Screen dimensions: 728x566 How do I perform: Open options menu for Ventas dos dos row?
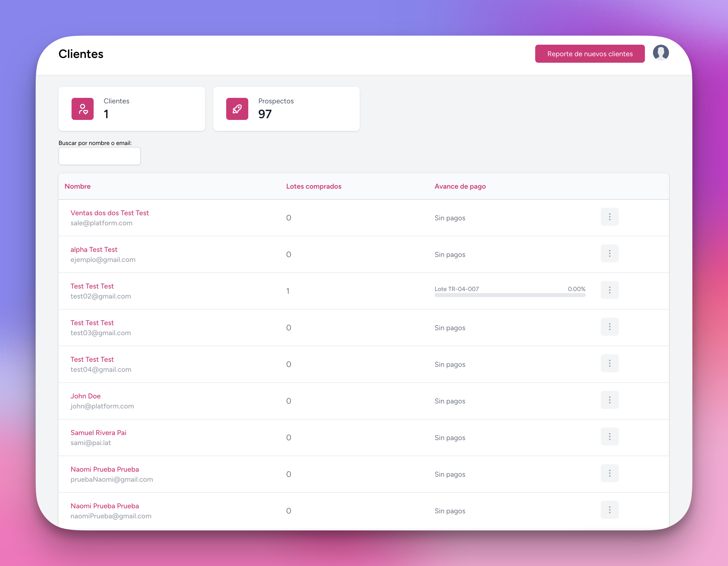tap(609, 217)
